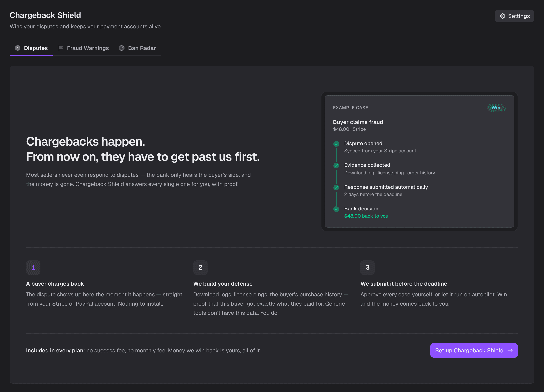Switch to the Disputes tab

pos(31,48)
